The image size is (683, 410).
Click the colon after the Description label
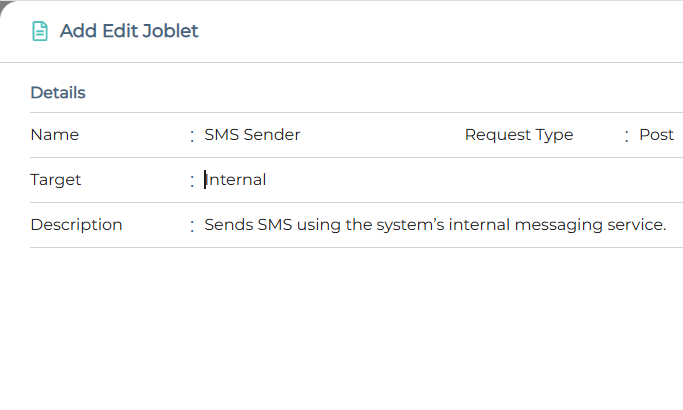pyautogui.click(x=192, y=226)
